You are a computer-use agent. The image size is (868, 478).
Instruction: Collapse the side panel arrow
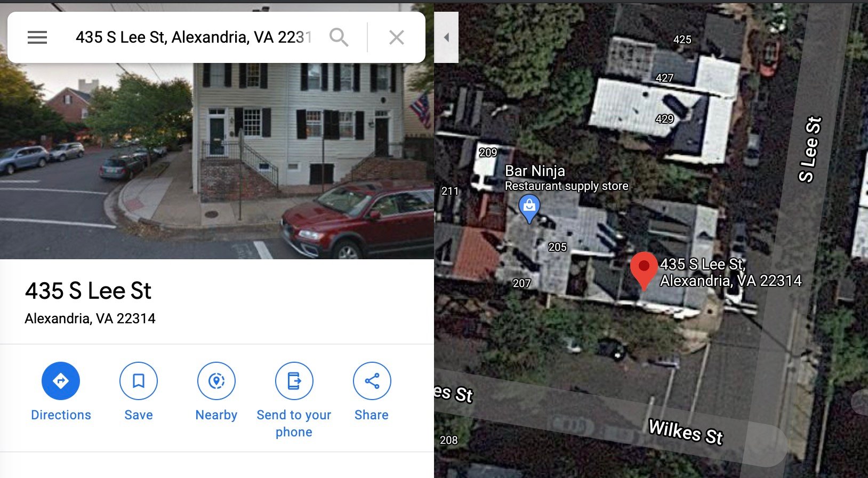pos(447,37)
